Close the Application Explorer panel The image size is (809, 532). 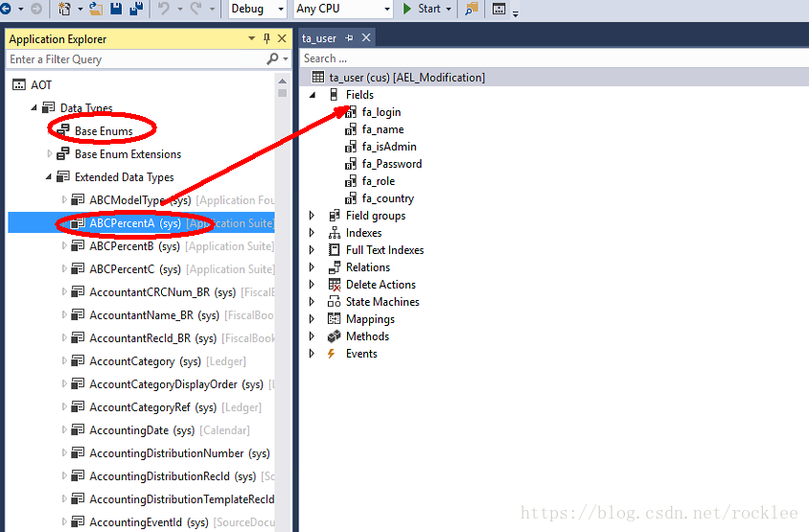(282, 38)
